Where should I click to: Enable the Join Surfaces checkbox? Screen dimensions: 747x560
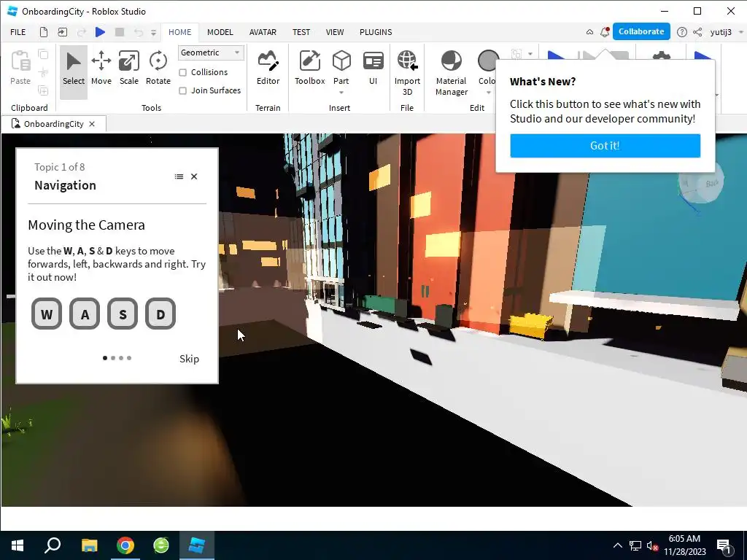(x=183, y=90)
